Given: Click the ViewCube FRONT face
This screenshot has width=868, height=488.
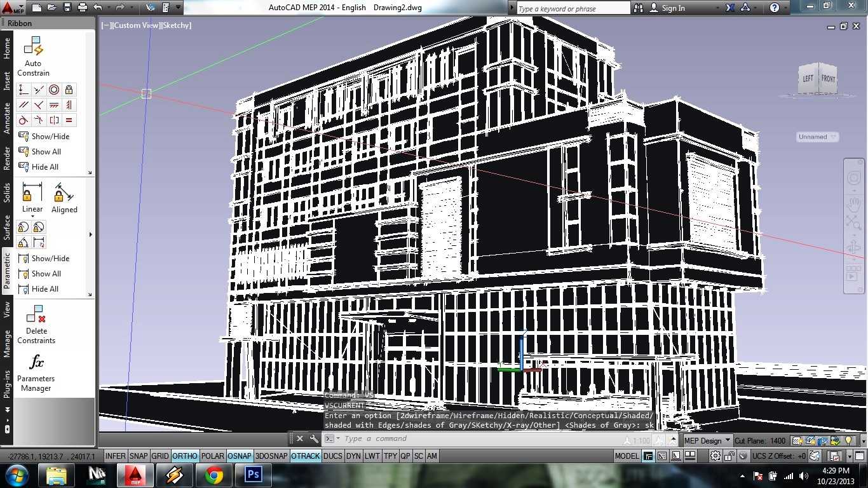Looking at the screenshot, I should click(828, 78).
